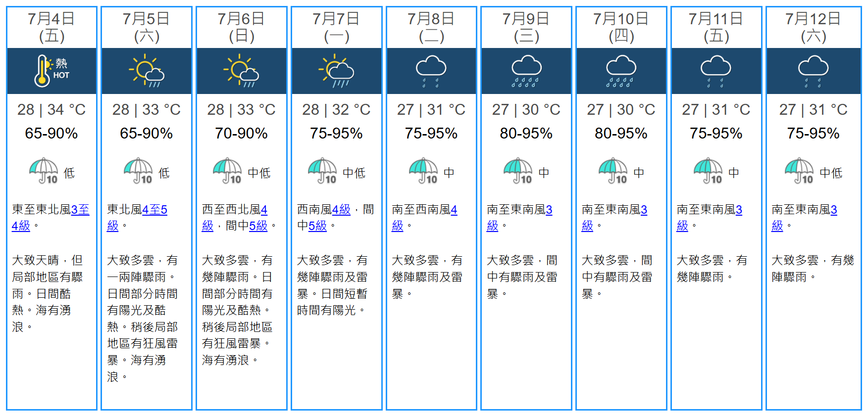Click the sun and rain cloud icon for July 7
Viewport: 868px width, 417px height.
coord(336,72)
